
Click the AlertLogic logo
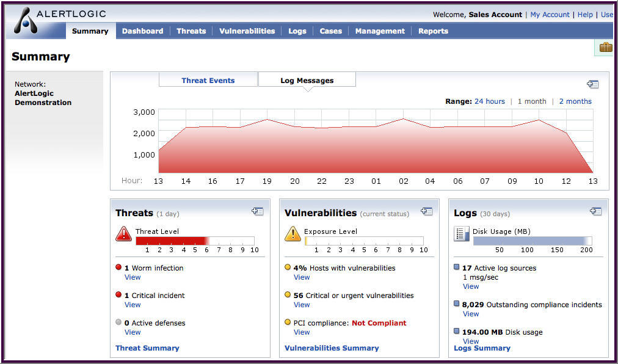(58, 13)
